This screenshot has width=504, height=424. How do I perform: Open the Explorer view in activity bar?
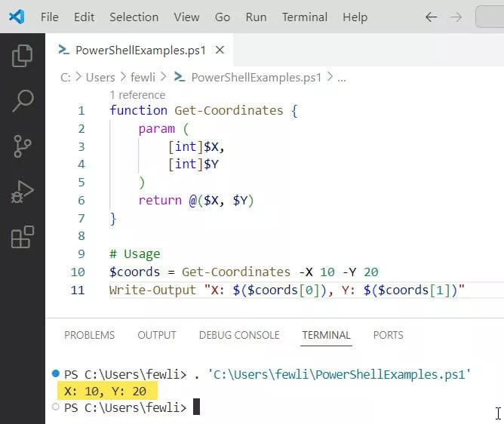tap(23, 55)
